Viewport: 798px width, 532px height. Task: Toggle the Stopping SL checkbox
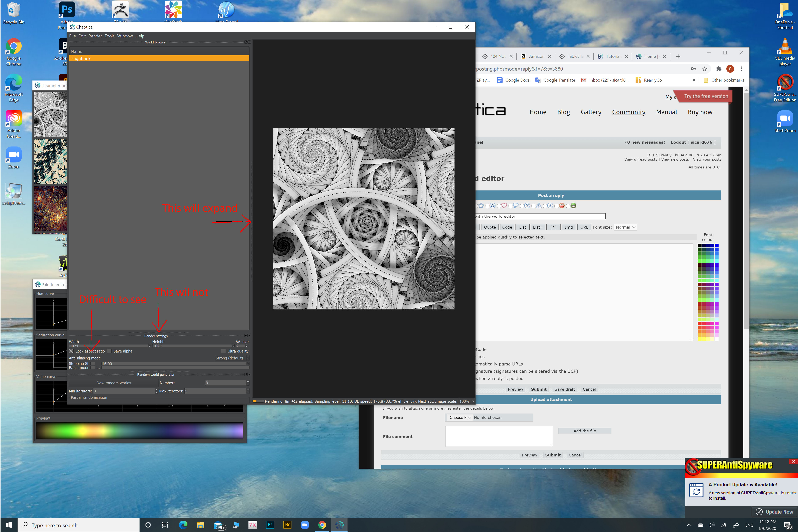pyautogui.click(x=93, y=363)
